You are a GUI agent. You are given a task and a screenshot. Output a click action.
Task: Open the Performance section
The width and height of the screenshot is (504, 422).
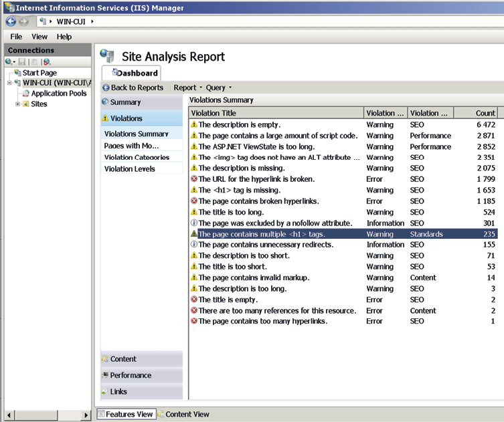142,375
